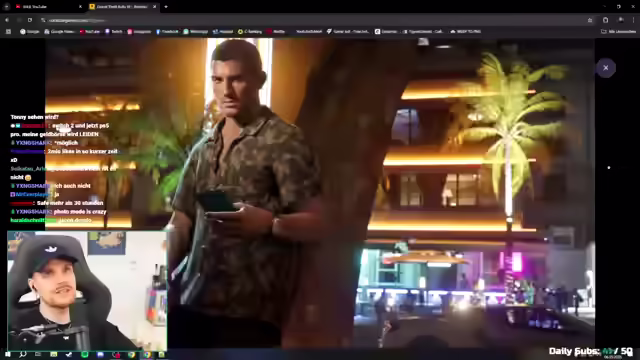Viewport: 640px width, 360px height.
Task: Click chat message 'photo mode is crazy'
Action: (80, 212)
